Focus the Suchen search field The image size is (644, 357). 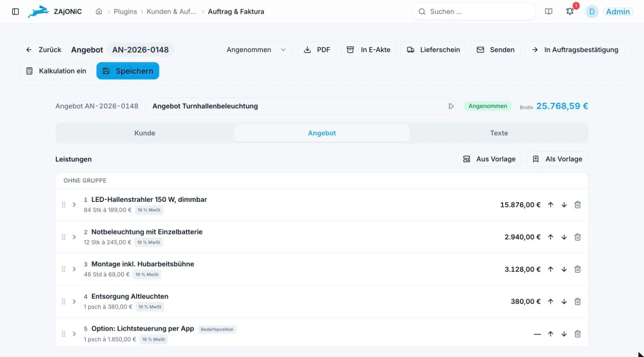[474, 12]
